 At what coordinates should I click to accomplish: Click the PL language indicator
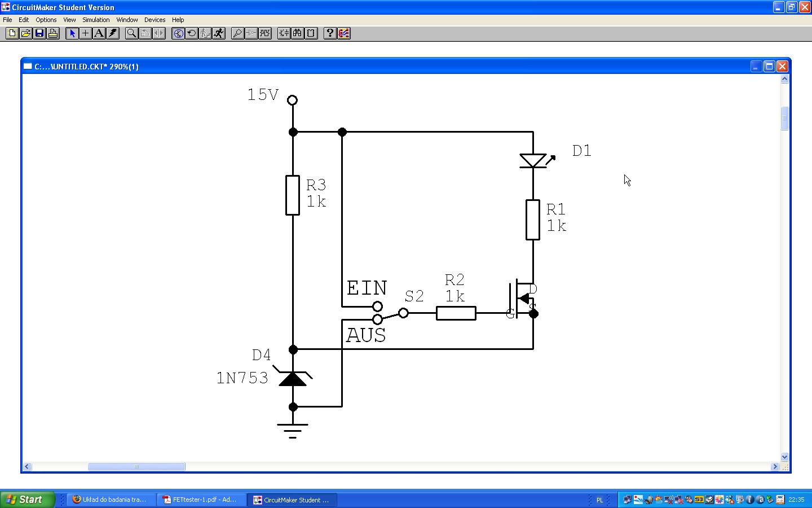(x=599, y=500)
